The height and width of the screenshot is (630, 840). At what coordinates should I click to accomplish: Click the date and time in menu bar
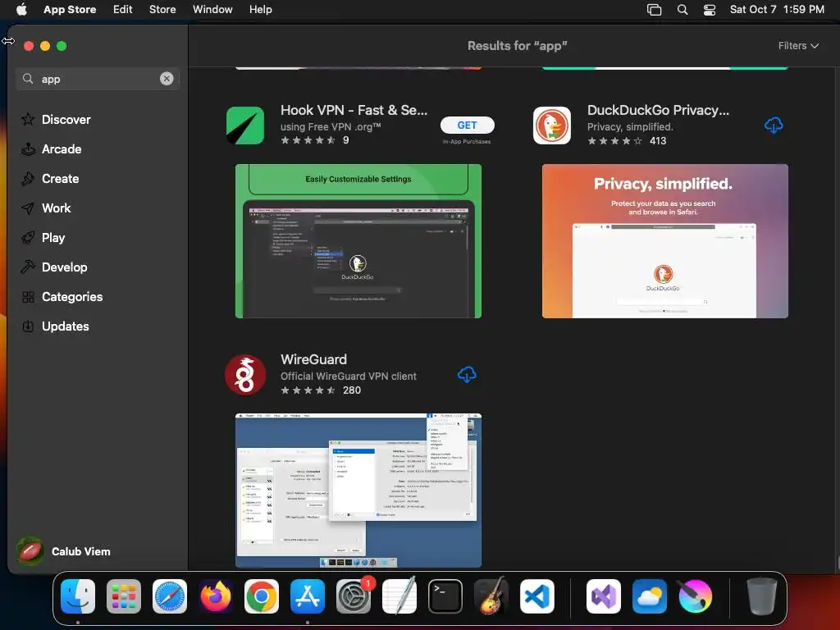pyautogui.click(x=777, y=9)
